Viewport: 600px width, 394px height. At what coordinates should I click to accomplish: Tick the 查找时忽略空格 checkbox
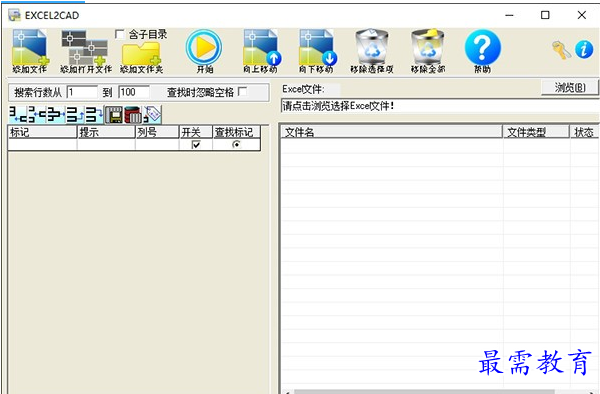pyautogui.click(x=243, y=92)
